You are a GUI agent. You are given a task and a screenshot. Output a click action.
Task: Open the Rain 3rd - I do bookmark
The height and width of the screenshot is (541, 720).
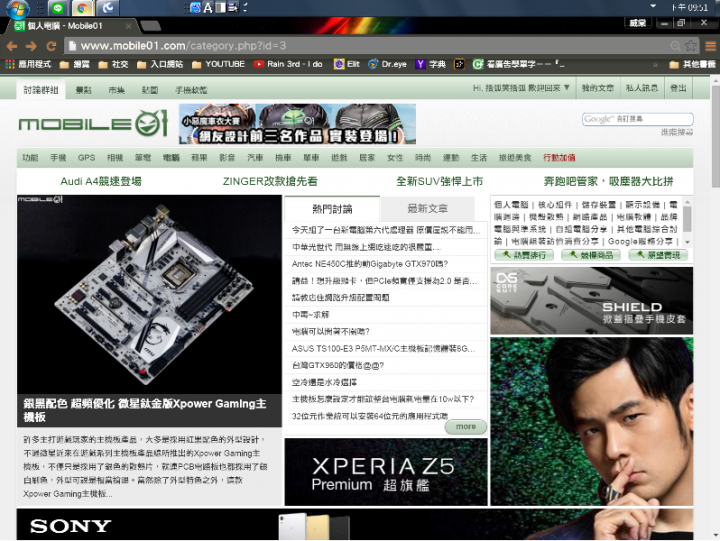tap(288, 64)
